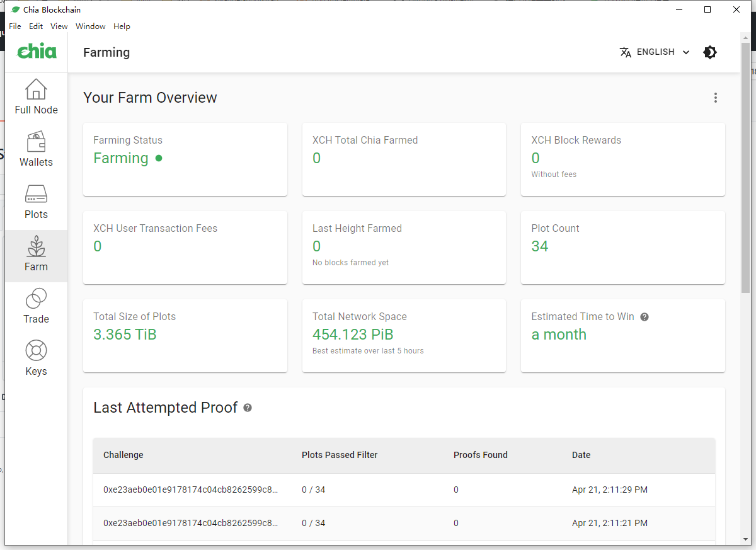Click date Apr 21, 2:11:29 PM
The image size is (756, 550).
[x=610, y=490]
